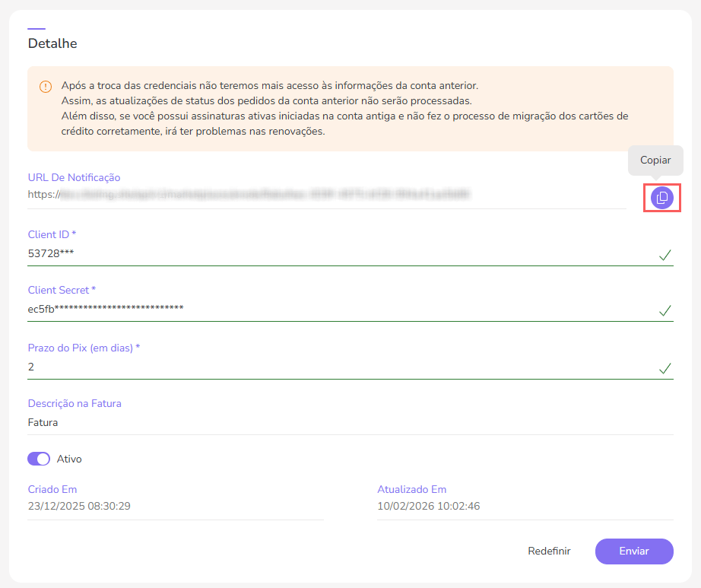Copy the notification URL using the copy icon

662,197
